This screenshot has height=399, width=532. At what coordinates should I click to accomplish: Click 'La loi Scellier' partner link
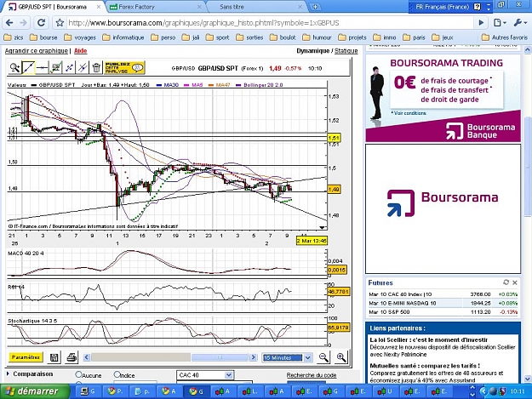[429, 339]
